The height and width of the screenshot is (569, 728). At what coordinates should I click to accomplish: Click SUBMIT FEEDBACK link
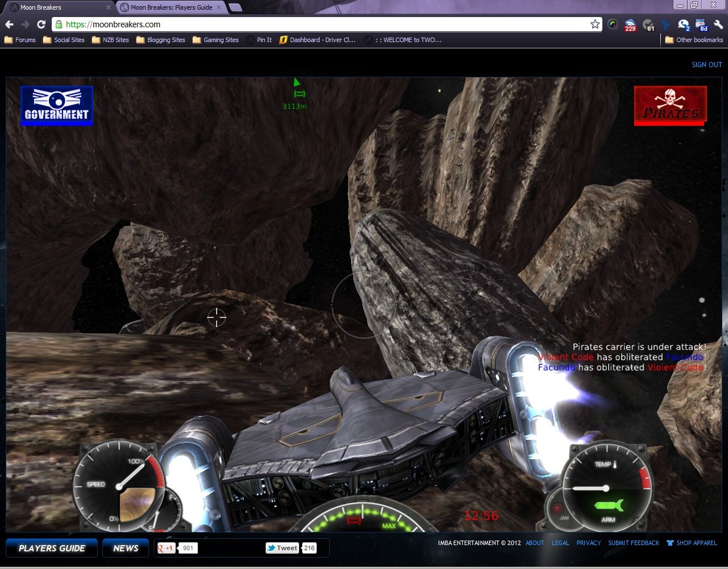coord(634,543)
